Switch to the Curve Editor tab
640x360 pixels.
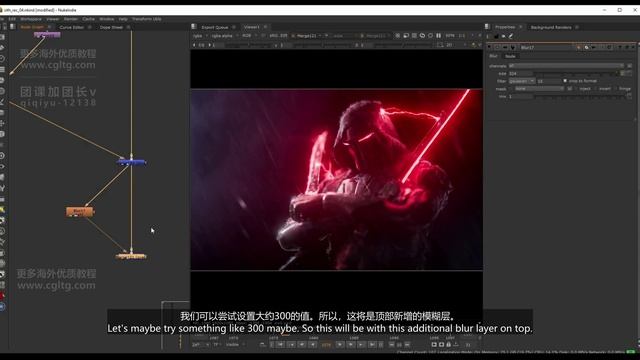71,27
